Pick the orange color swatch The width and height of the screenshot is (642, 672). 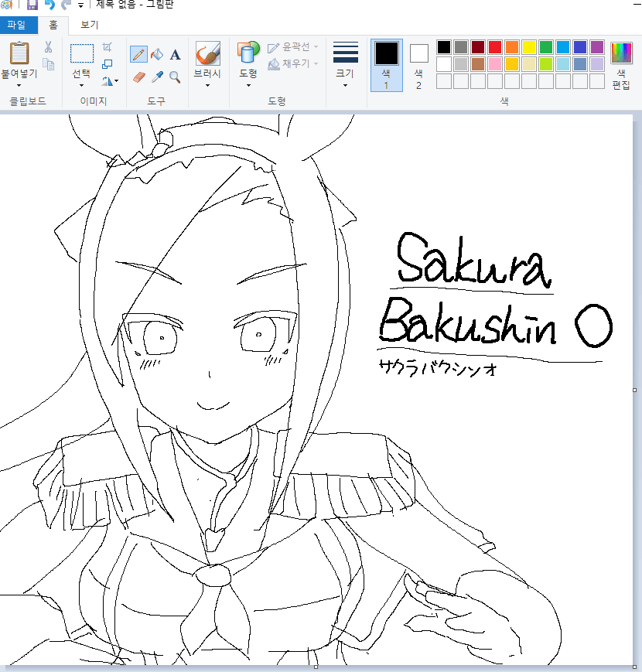tap(512, 46)
